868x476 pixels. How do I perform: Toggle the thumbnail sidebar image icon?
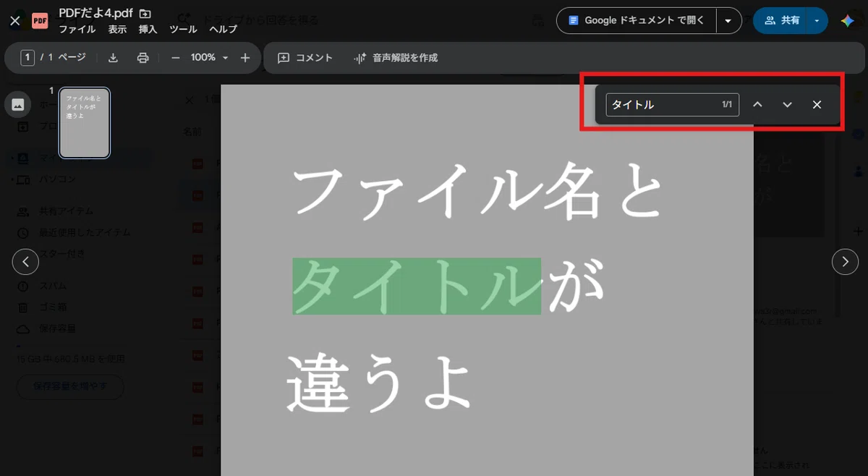18,104
